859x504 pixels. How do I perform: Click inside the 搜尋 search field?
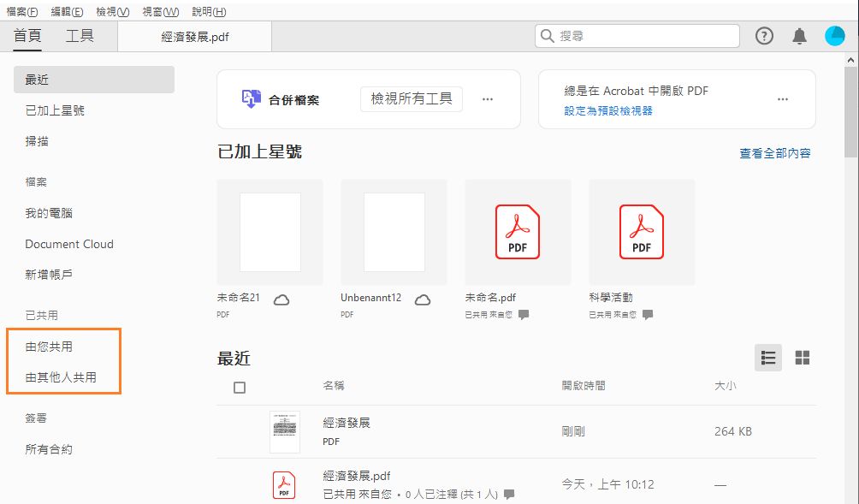(x=637, y=36)
